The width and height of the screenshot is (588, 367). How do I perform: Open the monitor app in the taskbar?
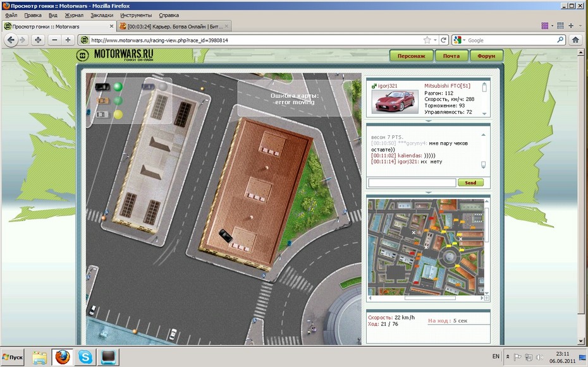[x=109, y=358]
